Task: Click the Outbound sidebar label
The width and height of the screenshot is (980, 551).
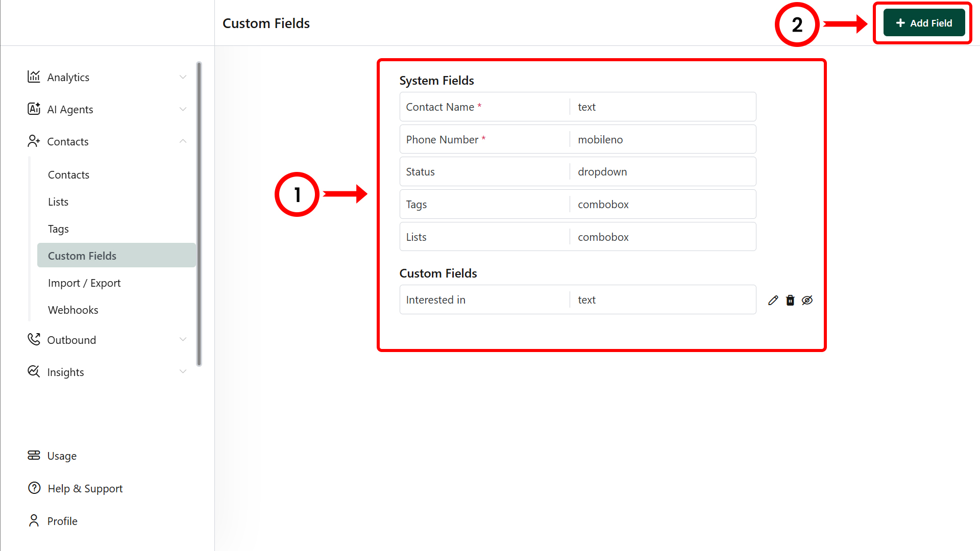Action: tap(71, 340)
